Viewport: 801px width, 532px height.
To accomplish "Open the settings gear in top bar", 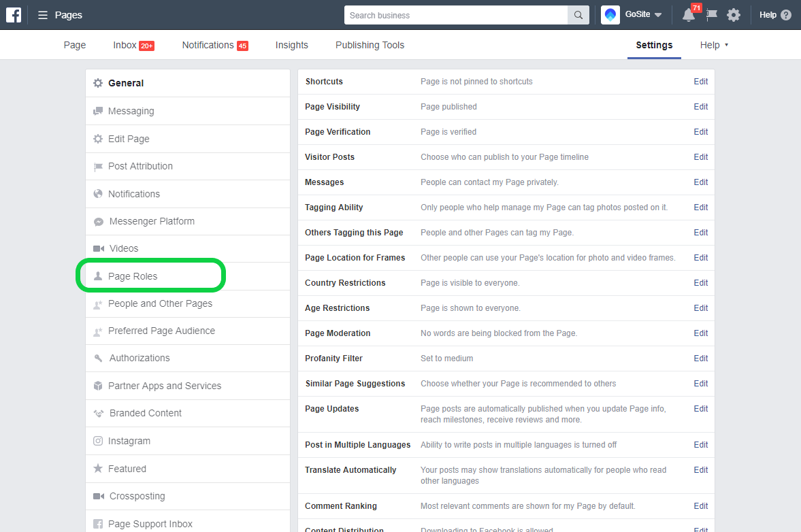I will (x=734, y=15).
